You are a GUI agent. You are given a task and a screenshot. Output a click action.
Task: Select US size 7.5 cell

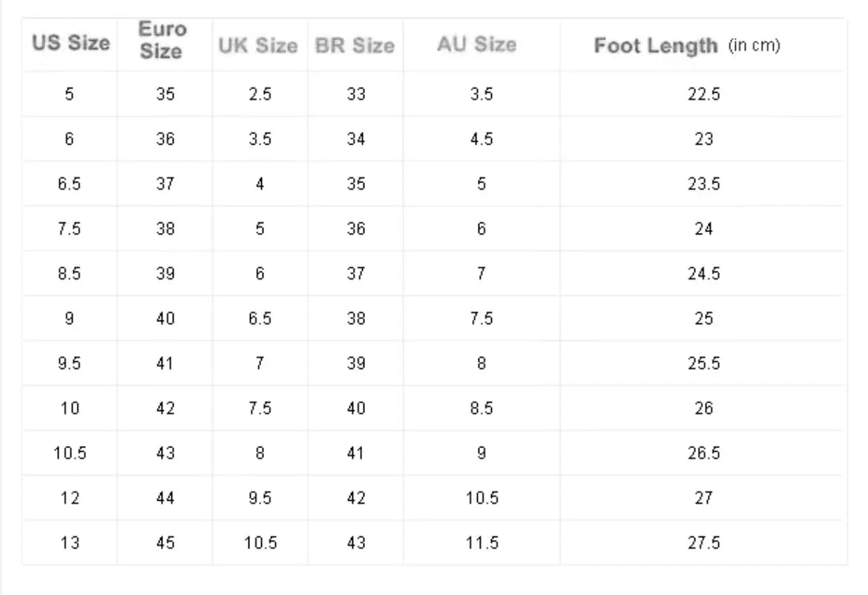click(70, 229)
